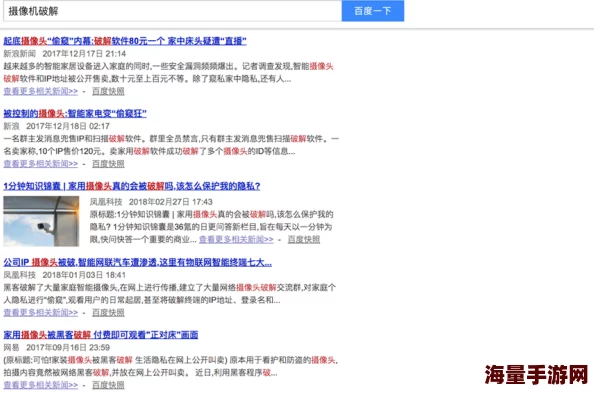Viewport: 594px width, 393px height.
Task: Open headline 被控制的摄像头:智能家电变"偷窥狂"
Action: coord(75,113)
